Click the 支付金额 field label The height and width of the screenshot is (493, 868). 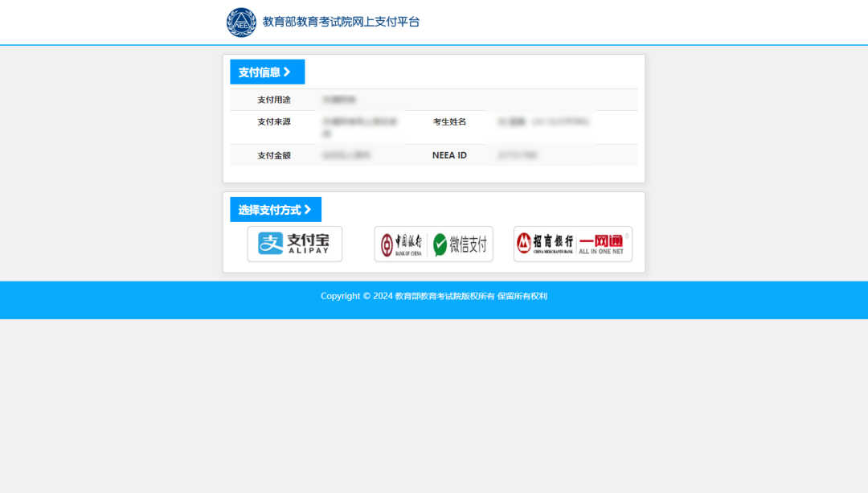click(274, 155)
